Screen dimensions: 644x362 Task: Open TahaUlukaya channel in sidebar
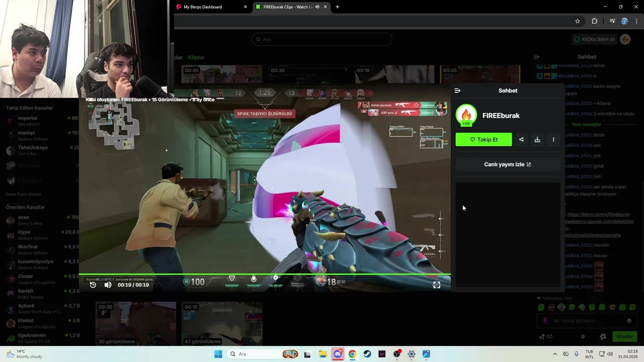click(40, 150)
